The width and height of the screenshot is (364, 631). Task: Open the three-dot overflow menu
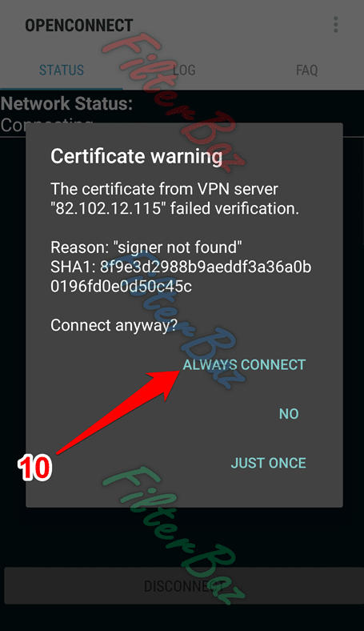coord(335,25)
